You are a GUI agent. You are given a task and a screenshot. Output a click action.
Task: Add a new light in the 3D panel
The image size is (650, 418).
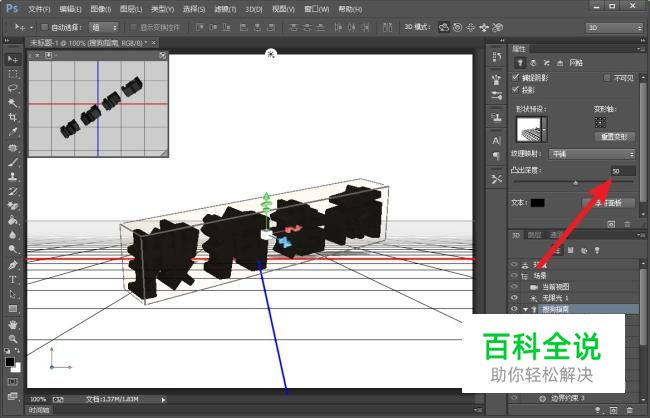(x=597, y=410)
